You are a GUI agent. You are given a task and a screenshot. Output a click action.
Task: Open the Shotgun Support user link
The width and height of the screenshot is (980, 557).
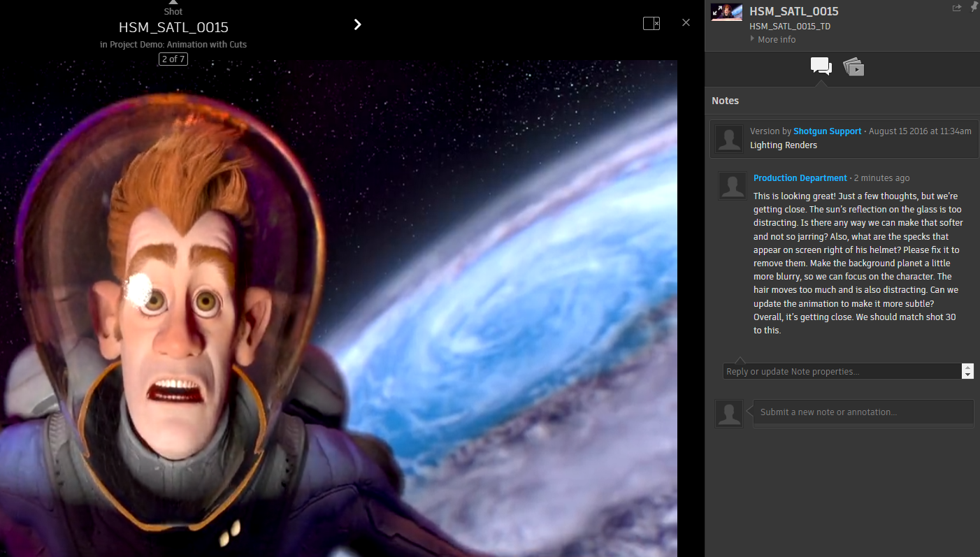click(827, 131)
